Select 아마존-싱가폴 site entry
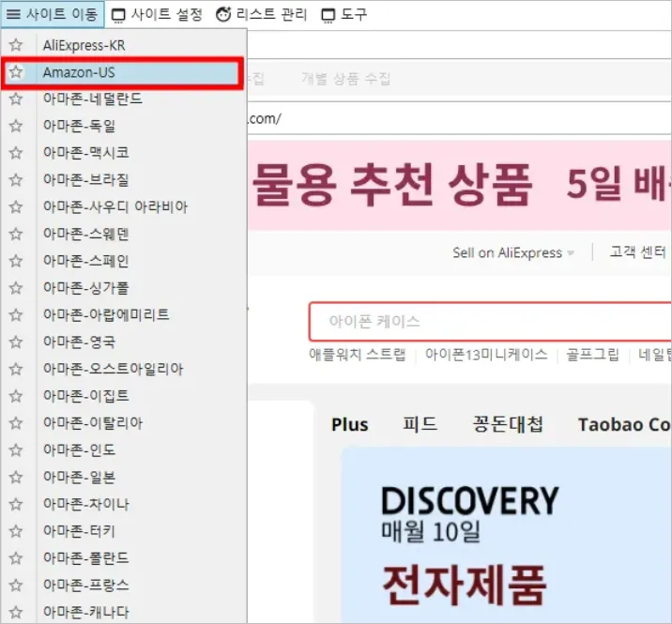Image resolution: width=672 pixels, height=624 pixels. (124, 288)
